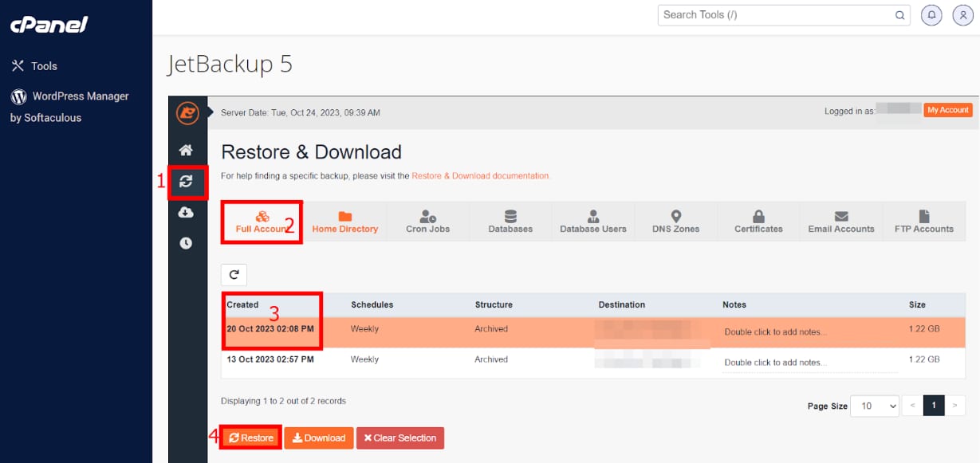This screenshot has width=980, height=463.
Task: Open the Page Size dropdown
Action: (875, 406)
